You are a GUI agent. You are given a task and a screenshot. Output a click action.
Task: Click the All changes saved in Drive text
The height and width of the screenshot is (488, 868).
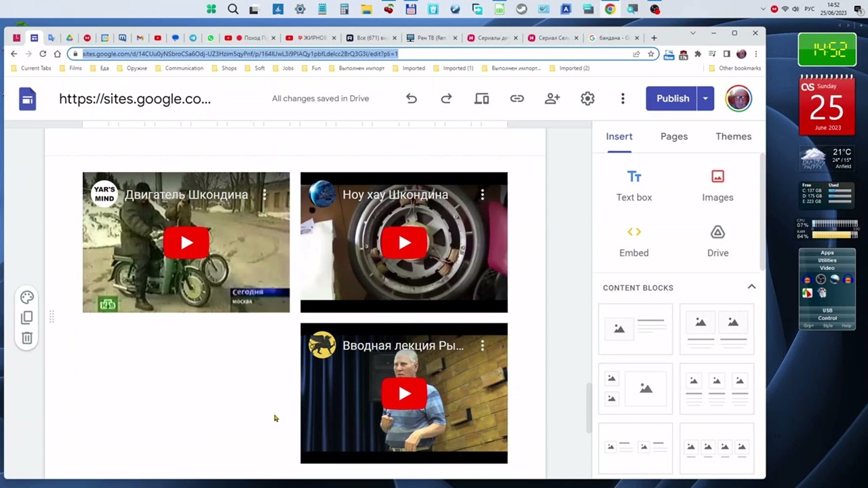[x=320, y=98]
